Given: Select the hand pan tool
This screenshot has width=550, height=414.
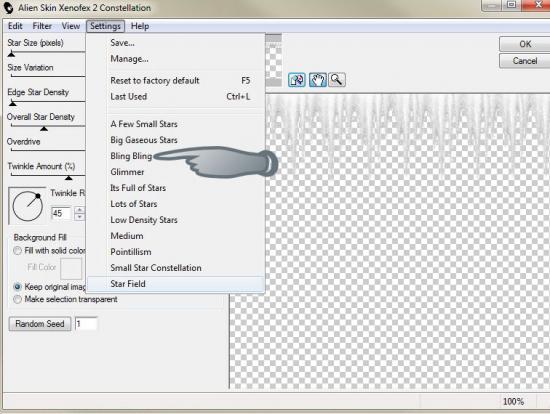Looking at the screenshot, I should click(317, 80).
